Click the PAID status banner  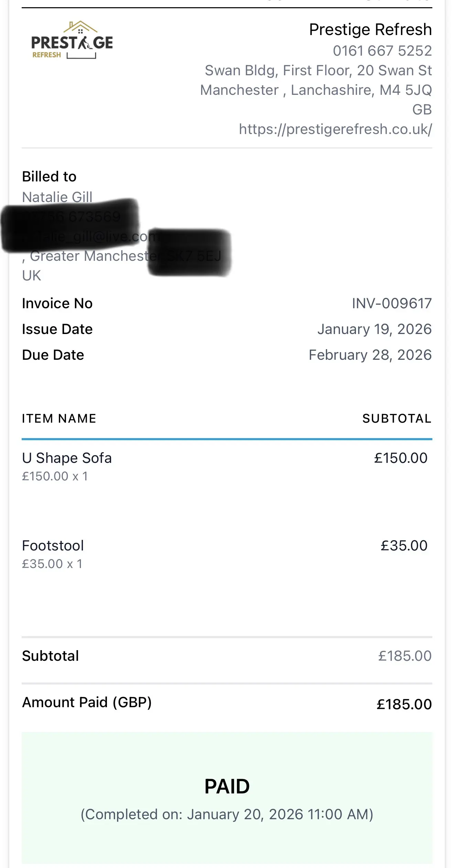point(227,797)
